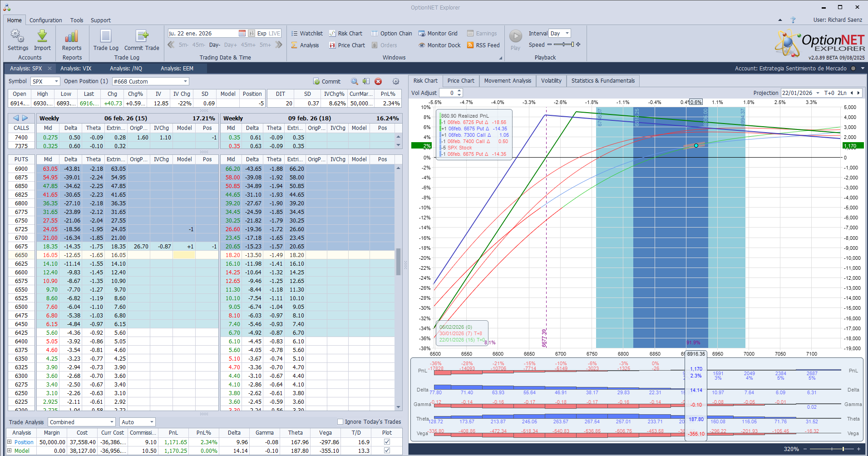868x456 pixels.
Task: Click the Day- step back button
Action: click(x=214, y=45)
